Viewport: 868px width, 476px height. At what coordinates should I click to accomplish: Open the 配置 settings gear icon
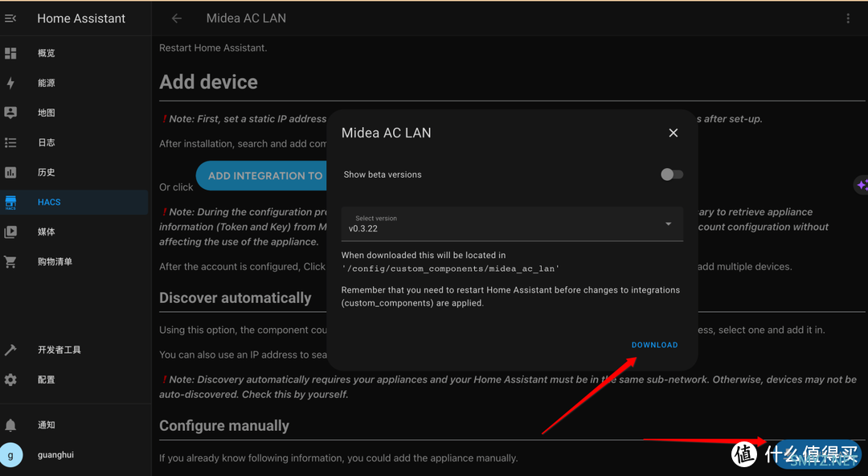click(10, 380)
